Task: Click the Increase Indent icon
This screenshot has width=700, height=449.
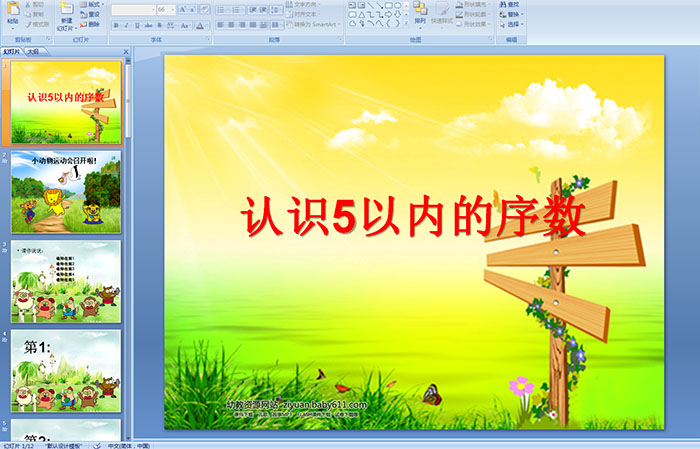Action: point(263,9)
